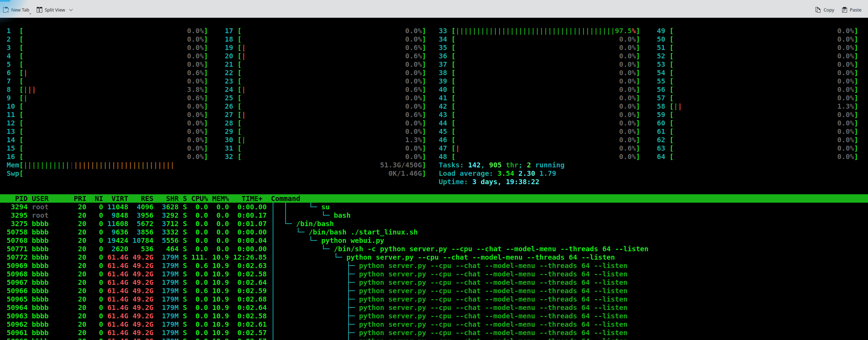Click the CPU 30 meter showing 1.3%
868x340 pixels.
click(x=332, y=140)
